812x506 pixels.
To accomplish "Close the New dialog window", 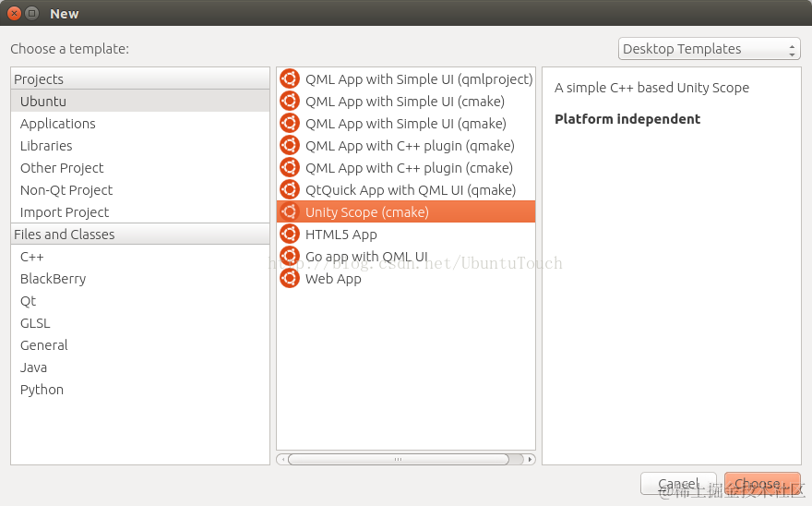I will coord(15,14).
